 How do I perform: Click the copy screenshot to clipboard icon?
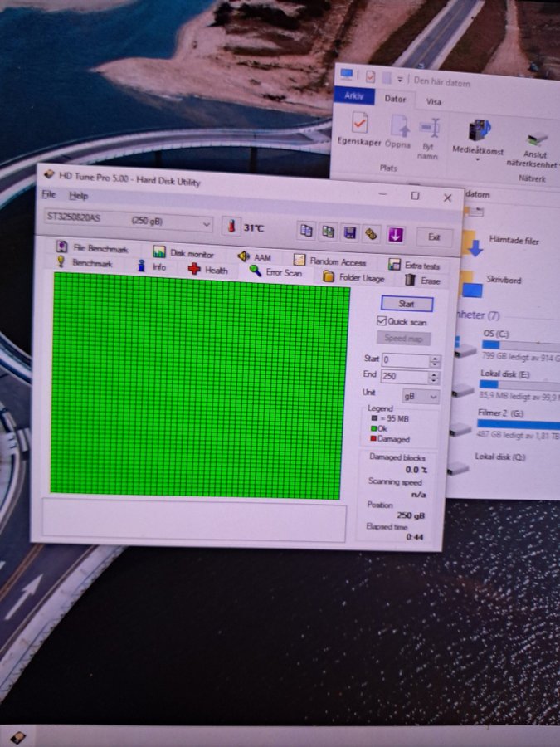tap(328, 232)
